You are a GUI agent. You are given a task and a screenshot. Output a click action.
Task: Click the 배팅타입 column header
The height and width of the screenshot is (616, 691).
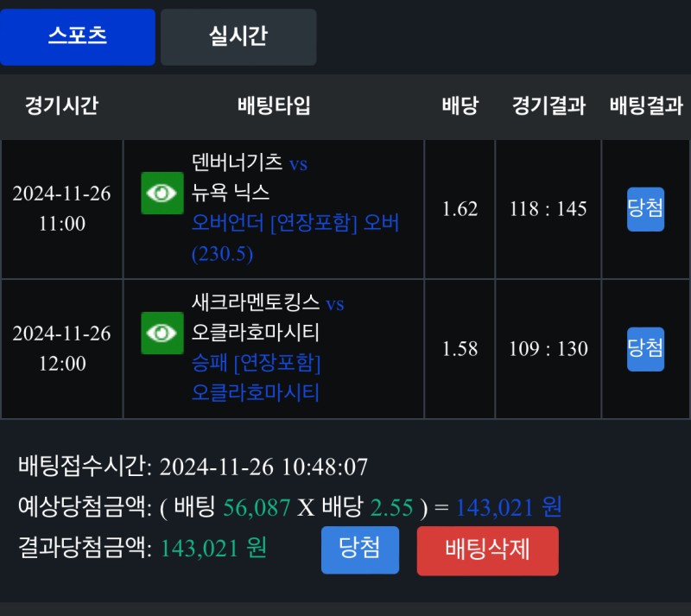point(274,106)
